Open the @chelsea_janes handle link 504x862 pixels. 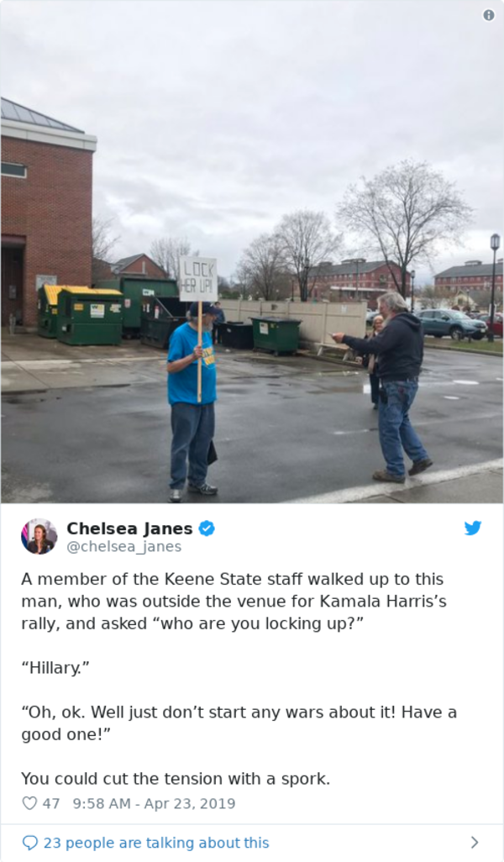tap(123, 546)
